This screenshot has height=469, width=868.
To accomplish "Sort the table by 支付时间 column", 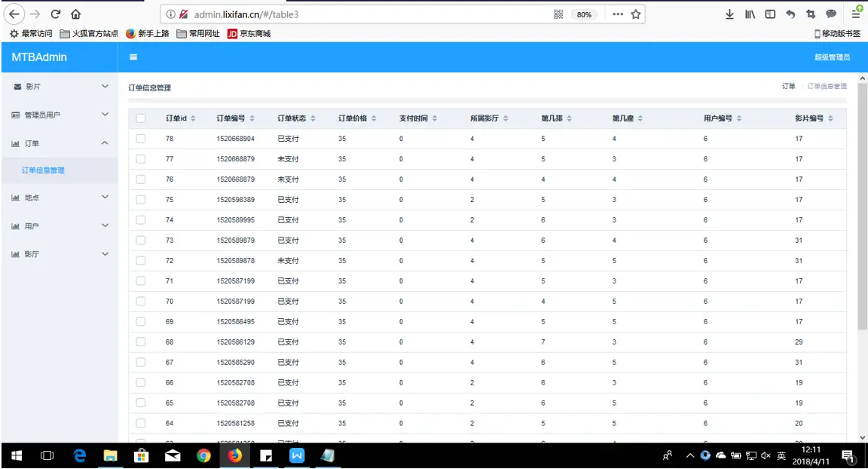I will [435, 118].
